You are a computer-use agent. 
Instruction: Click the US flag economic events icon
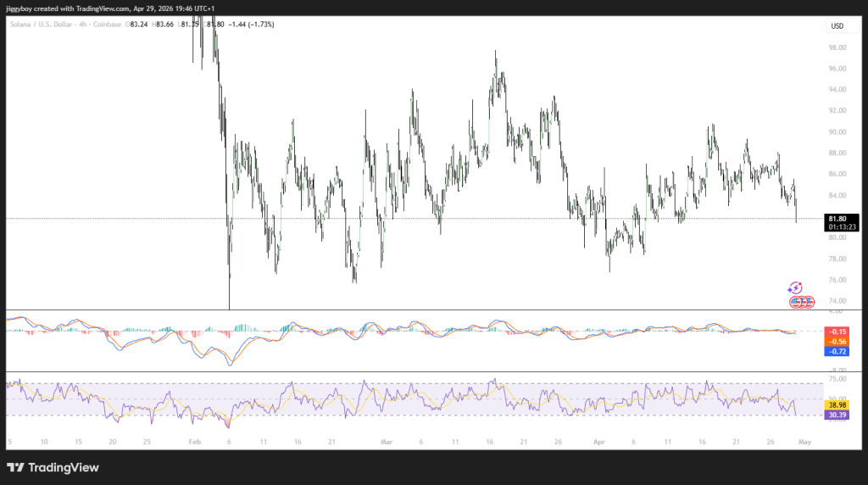[x=801, y=302]
